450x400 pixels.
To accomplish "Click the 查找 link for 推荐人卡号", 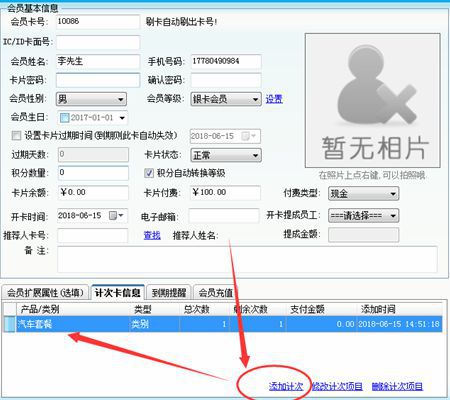I will click(x=152, y=235).
